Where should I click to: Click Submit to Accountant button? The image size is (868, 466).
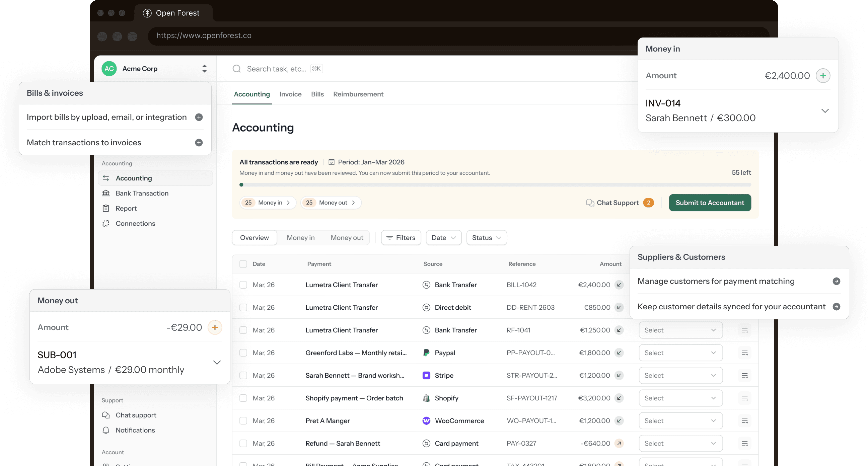click(710, 203)
